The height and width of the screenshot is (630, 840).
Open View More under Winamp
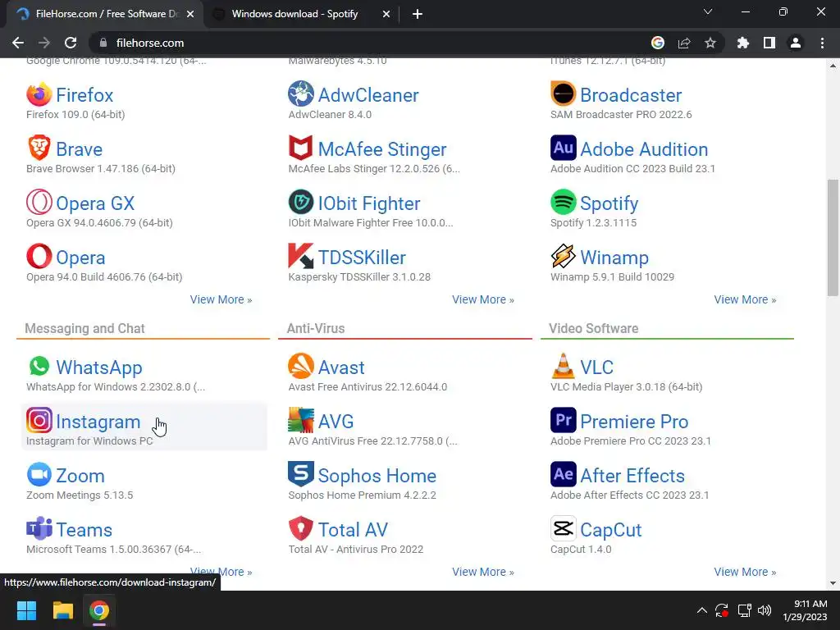745,299
